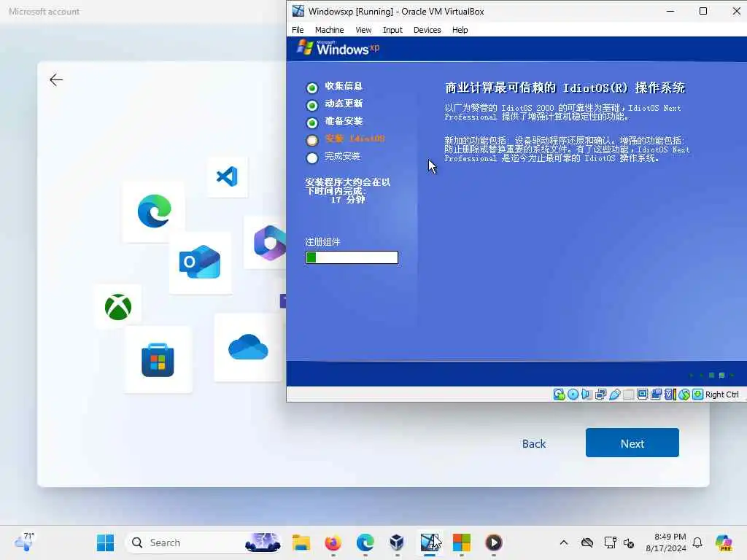This screenshot has width=747, height=560.
Task: Maximize the VirtualBox window
Action: tap(703, 11)
